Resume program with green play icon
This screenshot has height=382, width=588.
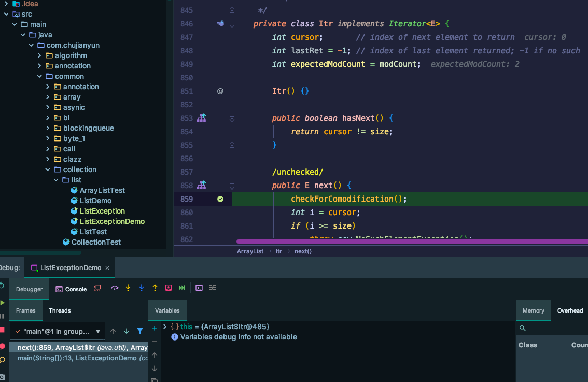3,303
